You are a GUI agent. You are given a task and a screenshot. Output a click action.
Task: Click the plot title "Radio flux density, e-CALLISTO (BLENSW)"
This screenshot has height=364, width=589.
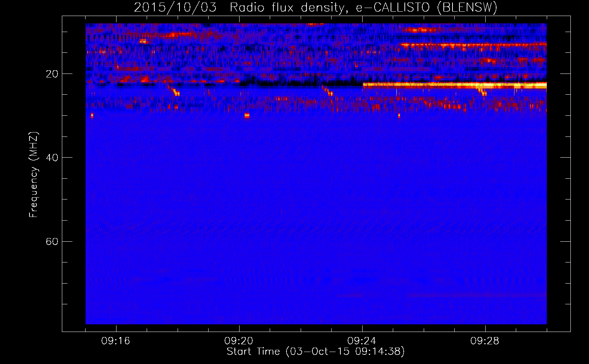click(363, 8)
